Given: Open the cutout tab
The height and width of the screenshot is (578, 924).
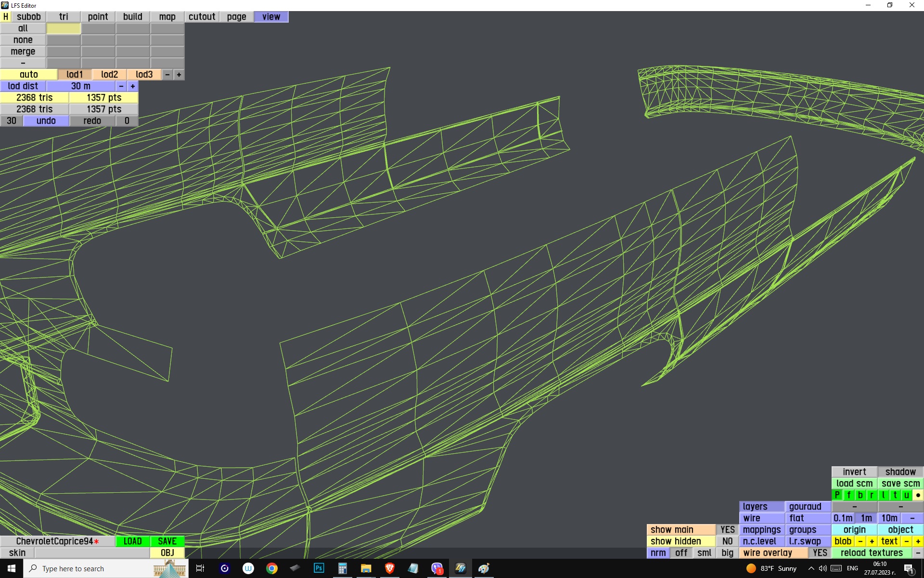Looking at the screenshot, I should point(202,17).
